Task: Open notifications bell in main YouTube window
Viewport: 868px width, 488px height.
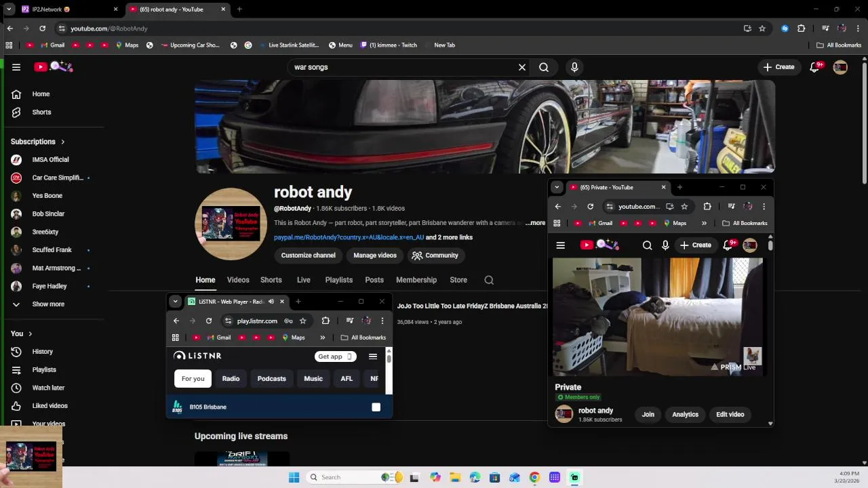Action: click(815, 67)
